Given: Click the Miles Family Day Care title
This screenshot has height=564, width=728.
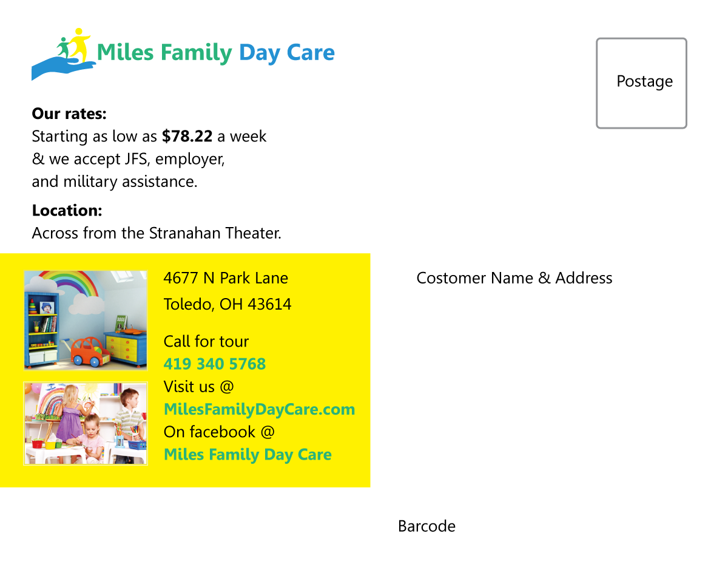Looking at the screenshot, I should 215,53.
